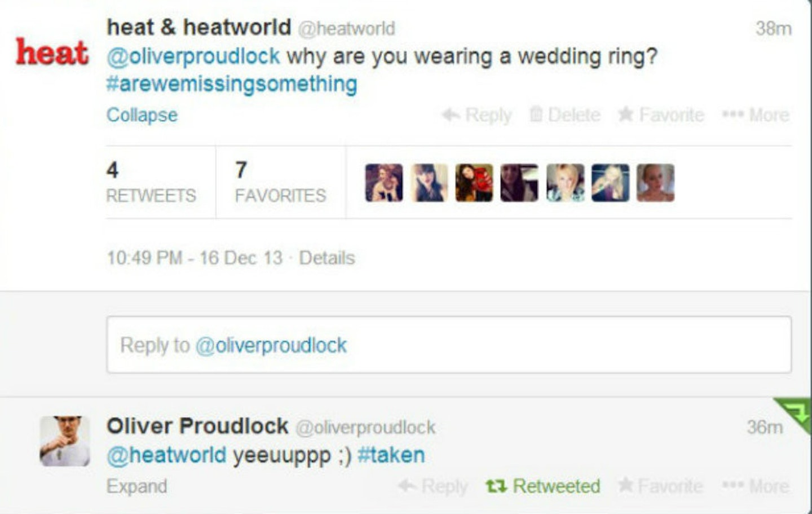
Task: Reply to Oliver Proudlock's tweet
Action: point(433,486)
